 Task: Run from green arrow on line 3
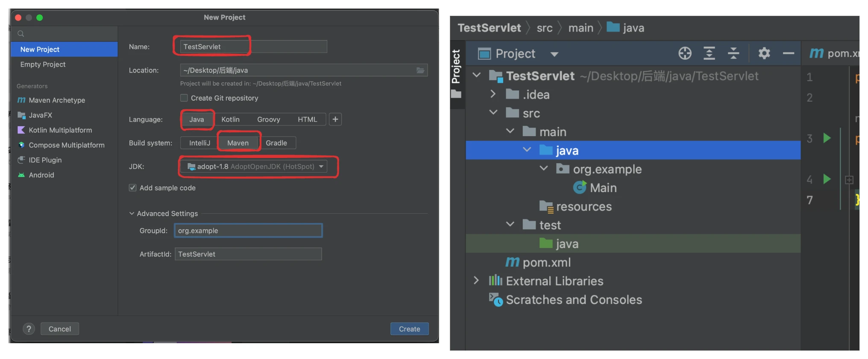827,138
